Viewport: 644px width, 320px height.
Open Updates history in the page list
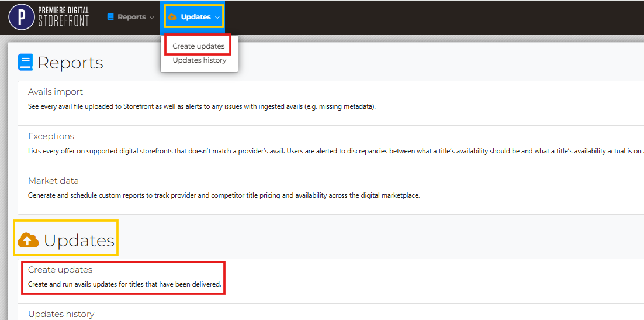click(61, 314)
